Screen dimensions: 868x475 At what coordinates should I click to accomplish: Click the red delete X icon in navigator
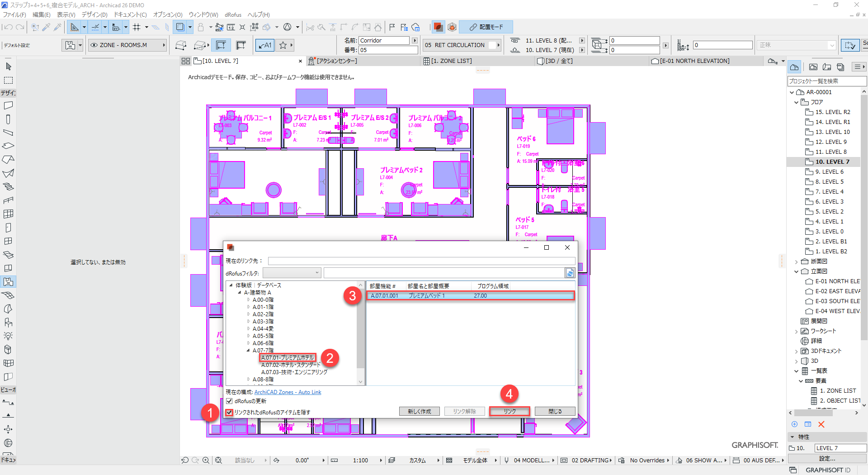821,424
